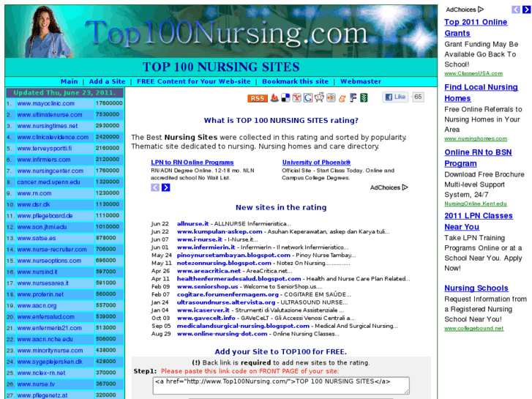Click the next-ad arrow in right sidebar
Screen dimensions: 532x399
(526, 10)
